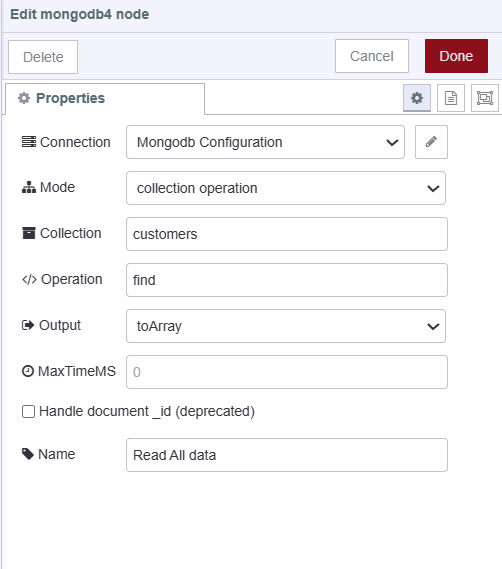
Task: Click the Collection label
Action: (x=70, y=233)
